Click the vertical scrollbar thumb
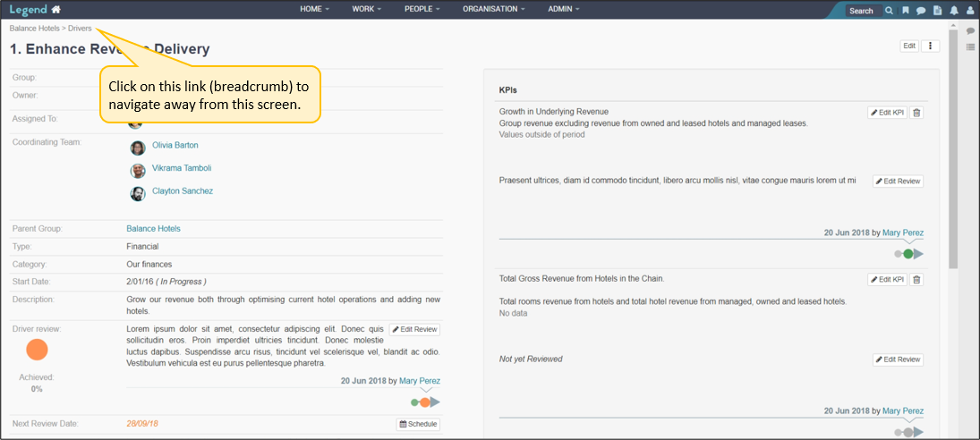 click(x=952, y=149)
